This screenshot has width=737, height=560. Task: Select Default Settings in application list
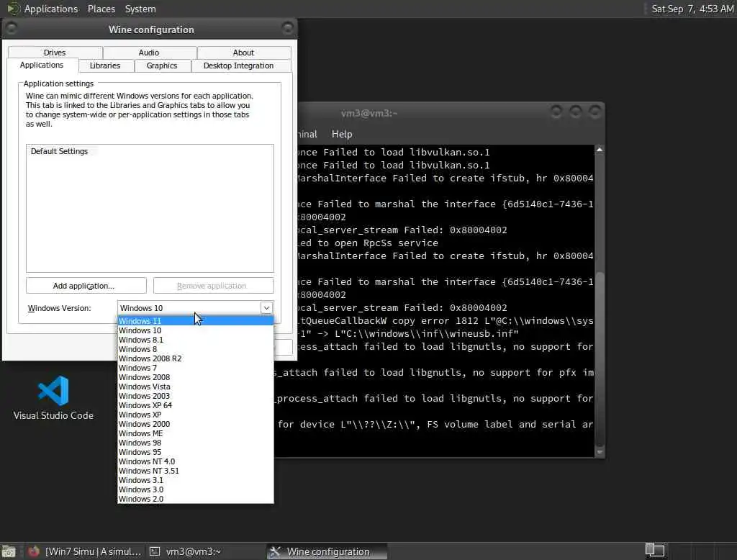pyautogui.click(x=59, y=151)
